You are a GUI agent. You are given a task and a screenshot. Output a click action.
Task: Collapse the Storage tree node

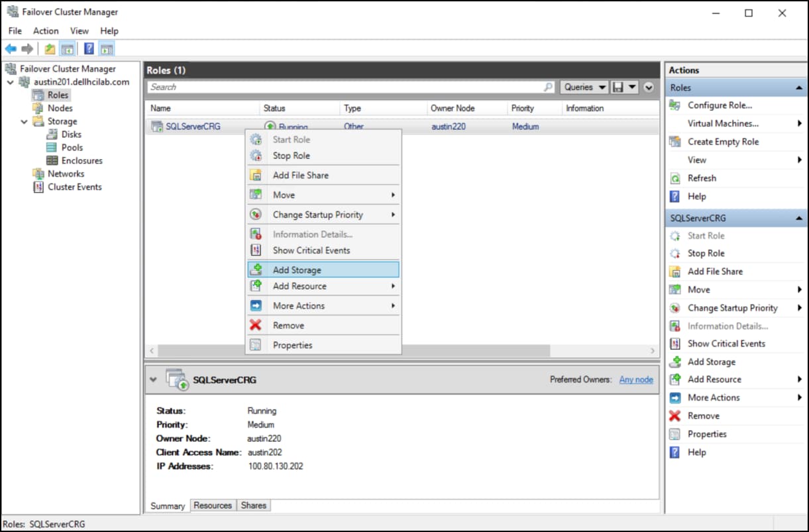(x=24, y=121)
